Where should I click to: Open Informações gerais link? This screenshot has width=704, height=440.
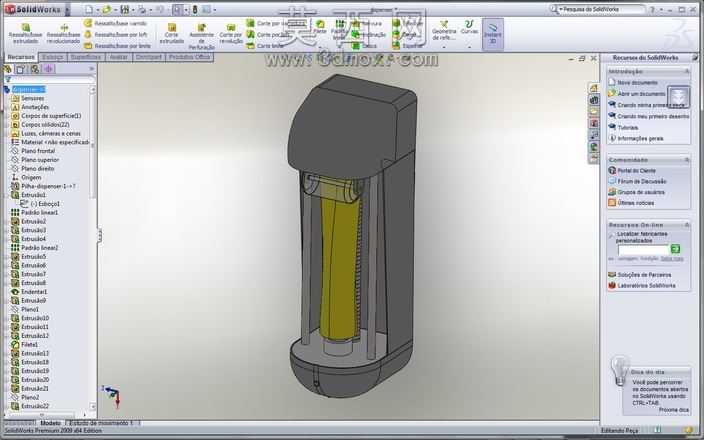pyautogui.click(x=640, y=138)
